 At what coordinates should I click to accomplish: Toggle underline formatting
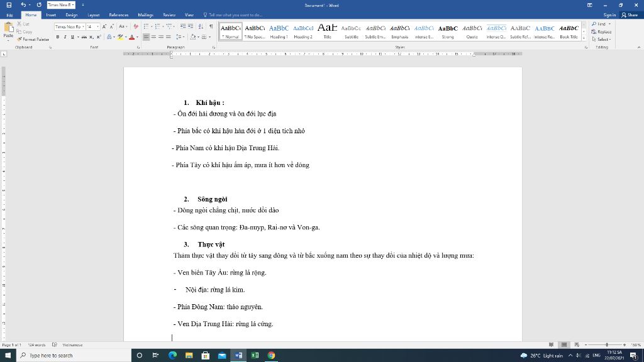click(73, 37)
